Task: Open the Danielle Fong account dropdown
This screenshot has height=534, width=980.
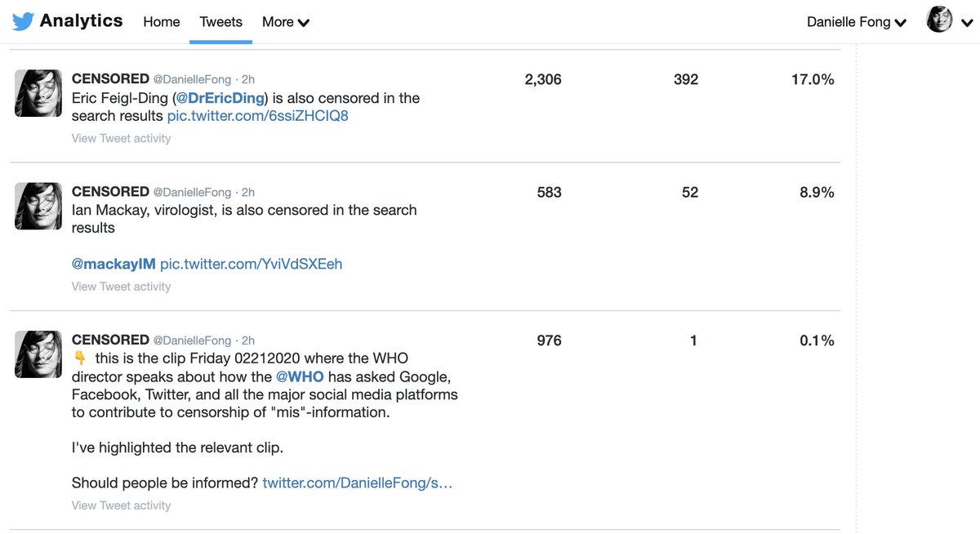Action: (857, 22)
